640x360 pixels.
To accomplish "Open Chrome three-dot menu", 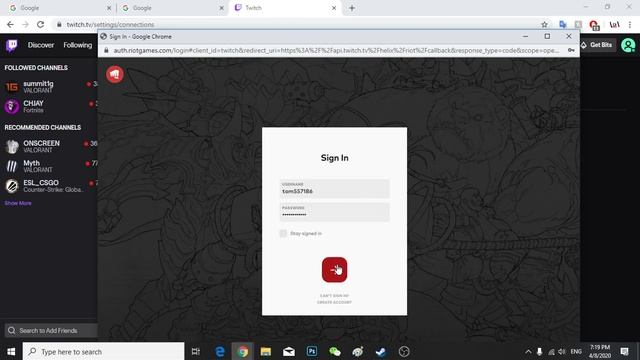I will [x=631, y=24].
